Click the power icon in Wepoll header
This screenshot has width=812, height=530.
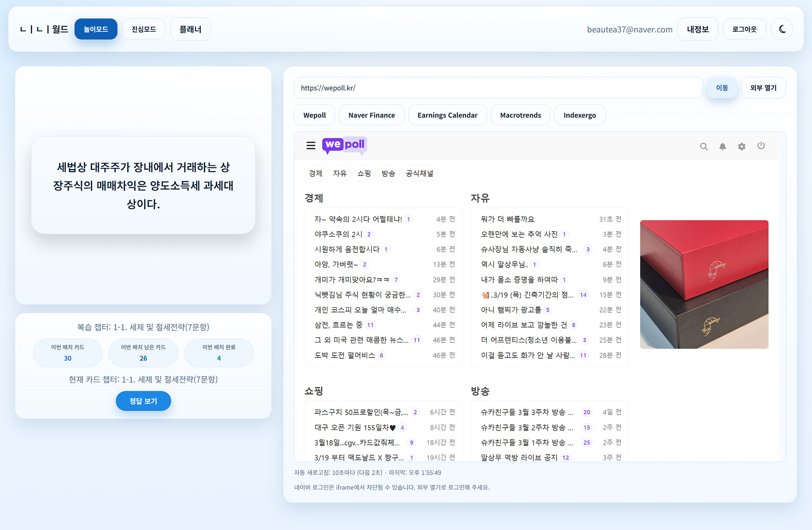pyautogui.click(x=761, y=146)
